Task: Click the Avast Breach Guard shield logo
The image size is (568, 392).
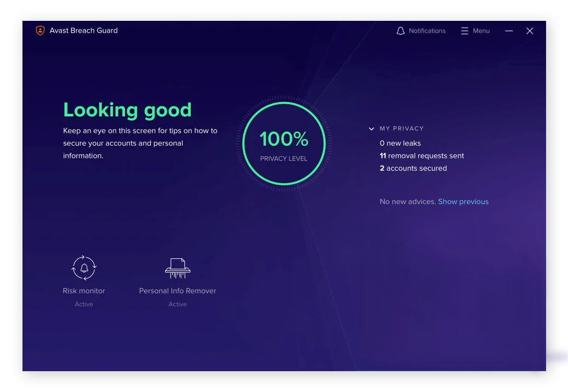Action: (x=40, y=31)
